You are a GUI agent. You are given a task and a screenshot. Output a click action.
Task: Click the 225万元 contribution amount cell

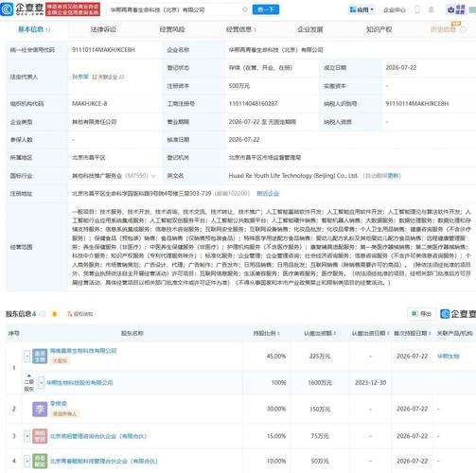point(320,357)
